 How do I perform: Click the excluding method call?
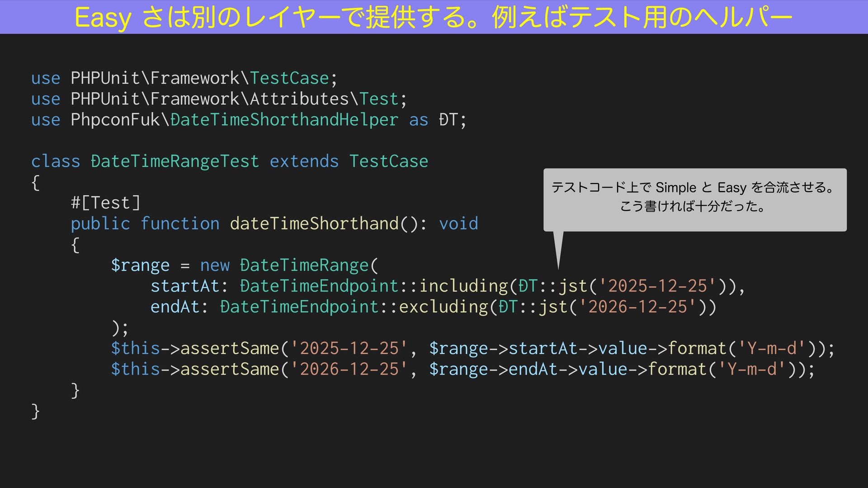coord(443,307)
